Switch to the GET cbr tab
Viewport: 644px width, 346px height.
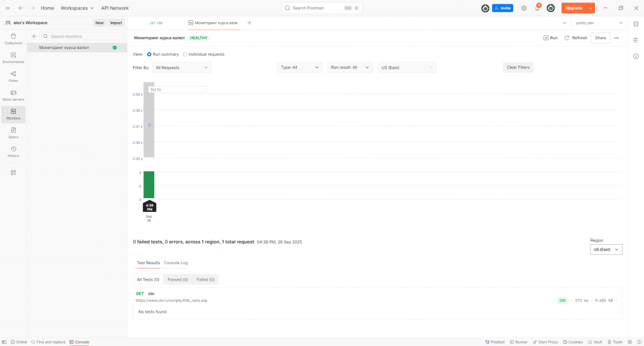pos(156,23)
